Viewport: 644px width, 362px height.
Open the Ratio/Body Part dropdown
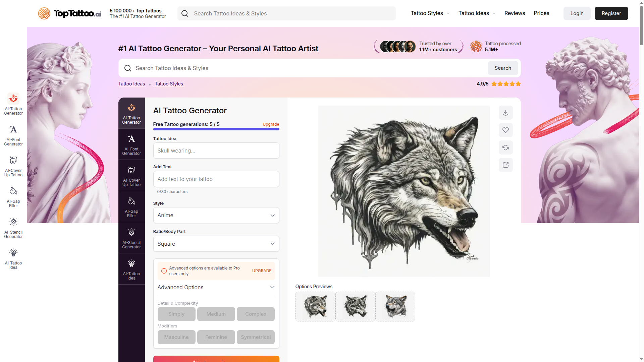click(x=216, y=244)
